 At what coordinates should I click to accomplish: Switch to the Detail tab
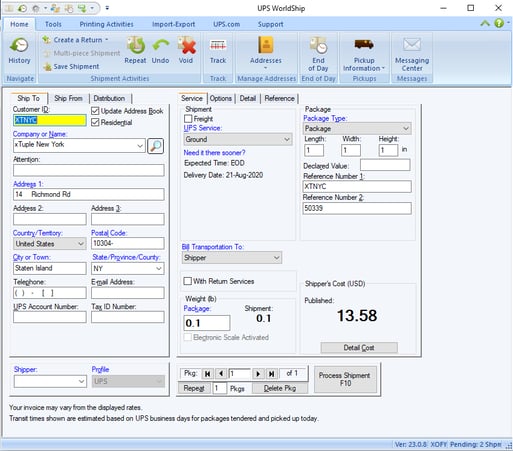point(248,98)
